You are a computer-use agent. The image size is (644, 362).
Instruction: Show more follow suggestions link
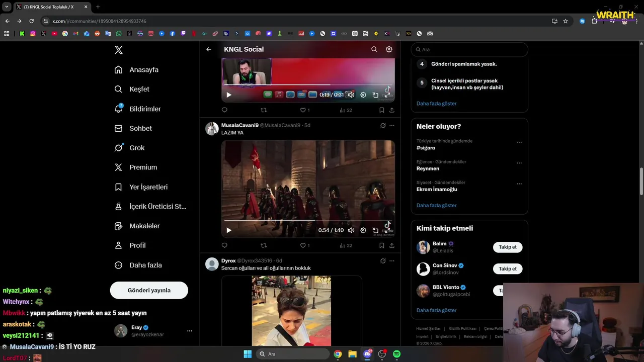pyautogui.click(x=436, y=310)
